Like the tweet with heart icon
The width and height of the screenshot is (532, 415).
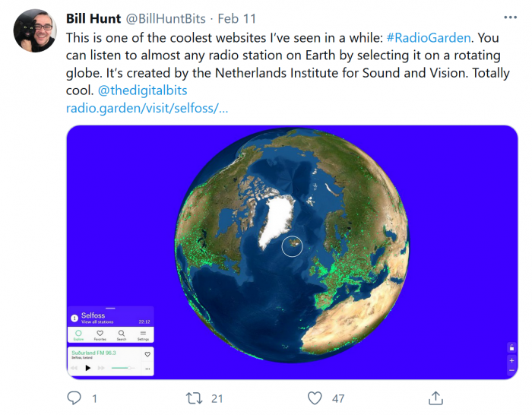315,398
